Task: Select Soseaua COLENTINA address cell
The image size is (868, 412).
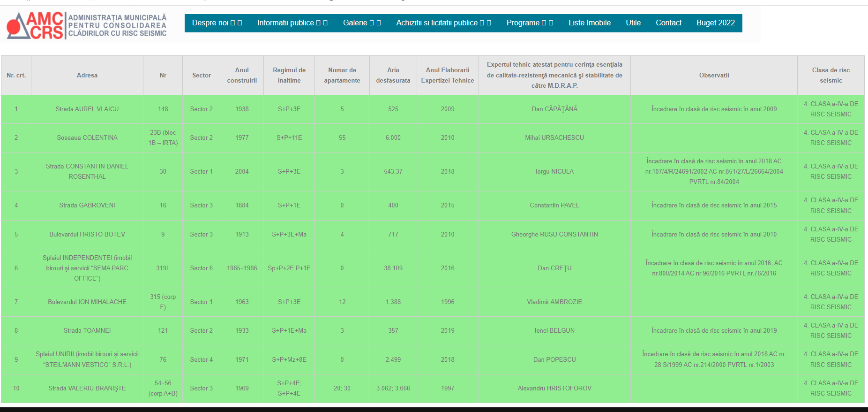Action: (87, 137)
